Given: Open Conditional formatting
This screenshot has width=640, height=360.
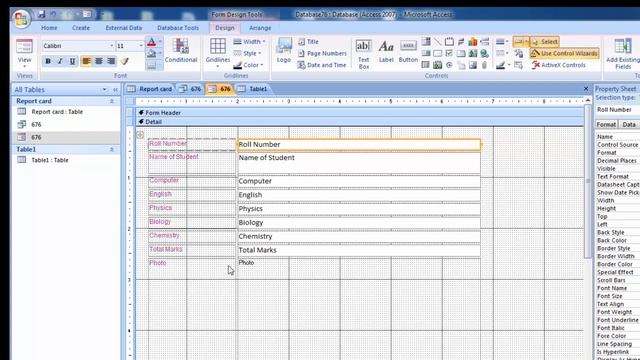Looking at the screenshot, I should tap(181, 51).
